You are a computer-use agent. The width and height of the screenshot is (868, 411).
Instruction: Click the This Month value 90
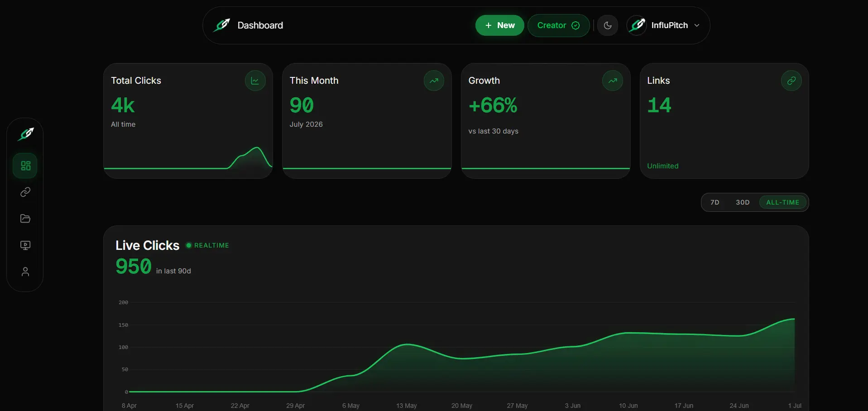302,105
